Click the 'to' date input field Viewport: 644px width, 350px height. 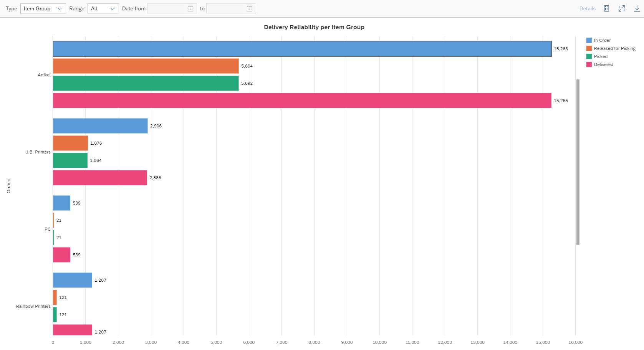(226, 8)
